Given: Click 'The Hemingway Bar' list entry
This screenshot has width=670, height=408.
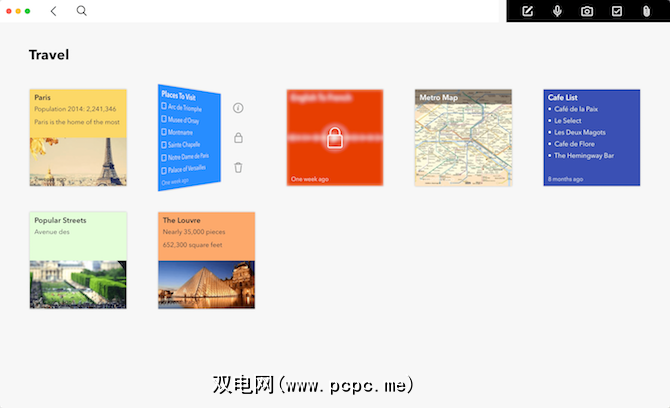Looking at the screenshot, I should tap(584, 156).
